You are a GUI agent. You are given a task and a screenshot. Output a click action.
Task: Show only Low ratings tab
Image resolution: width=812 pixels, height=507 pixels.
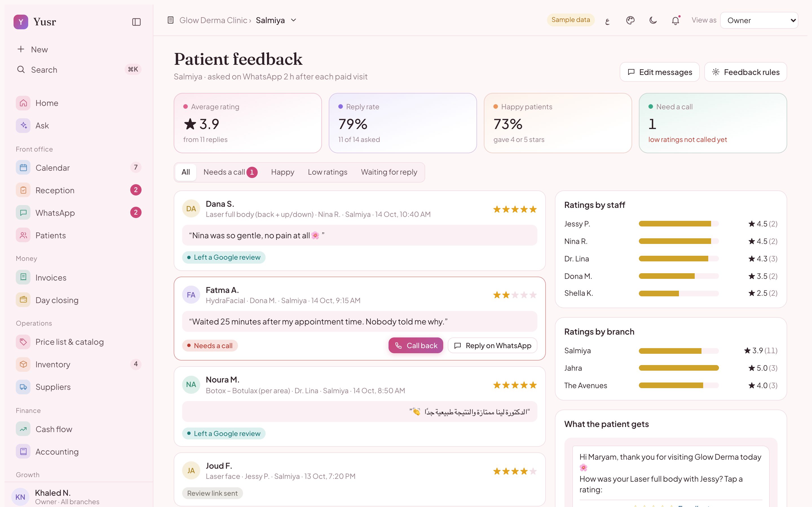[328, 172]
